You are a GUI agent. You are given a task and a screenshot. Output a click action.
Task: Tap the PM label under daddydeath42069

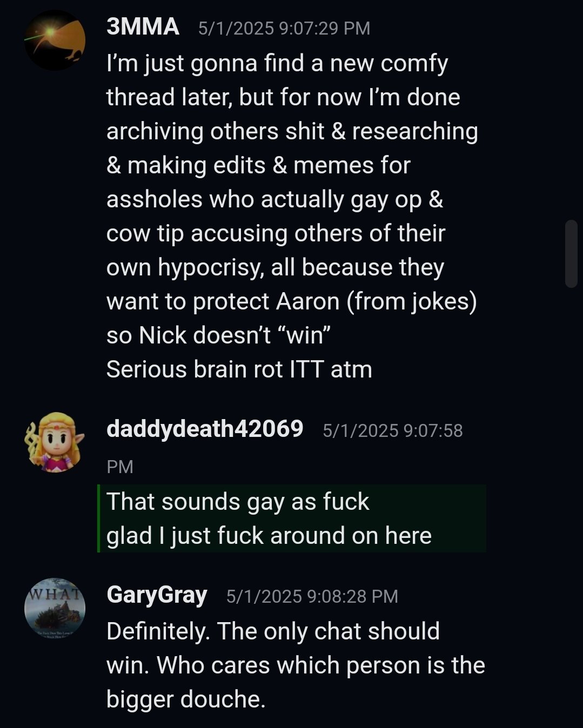click(x=120, y=467)
